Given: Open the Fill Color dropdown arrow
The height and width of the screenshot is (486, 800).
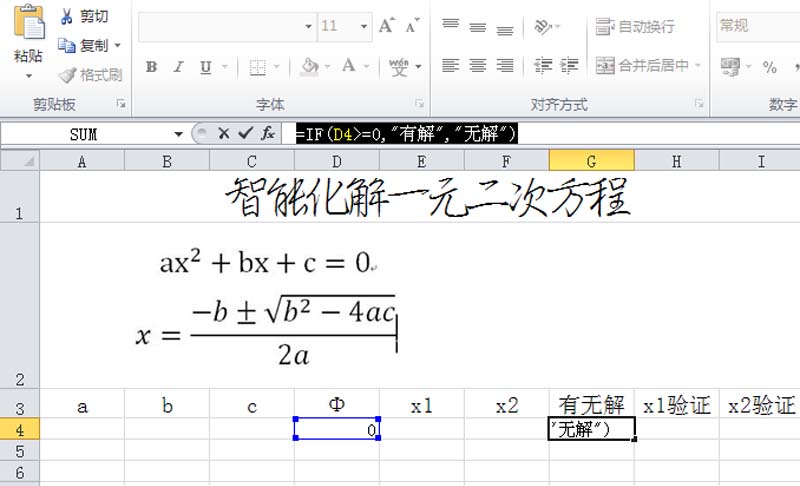Looking at the screenshot, I should point(327,67).
